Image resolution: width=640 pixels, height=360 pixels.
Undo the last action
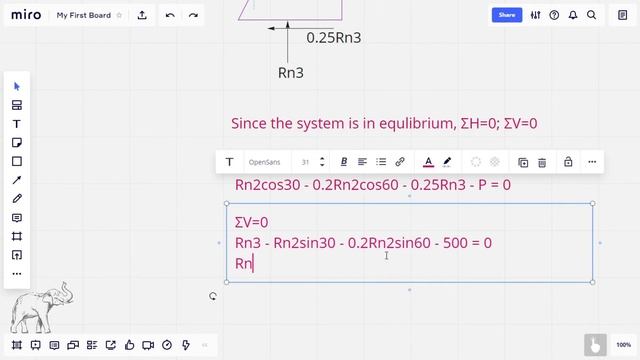[x=170, y=16]
